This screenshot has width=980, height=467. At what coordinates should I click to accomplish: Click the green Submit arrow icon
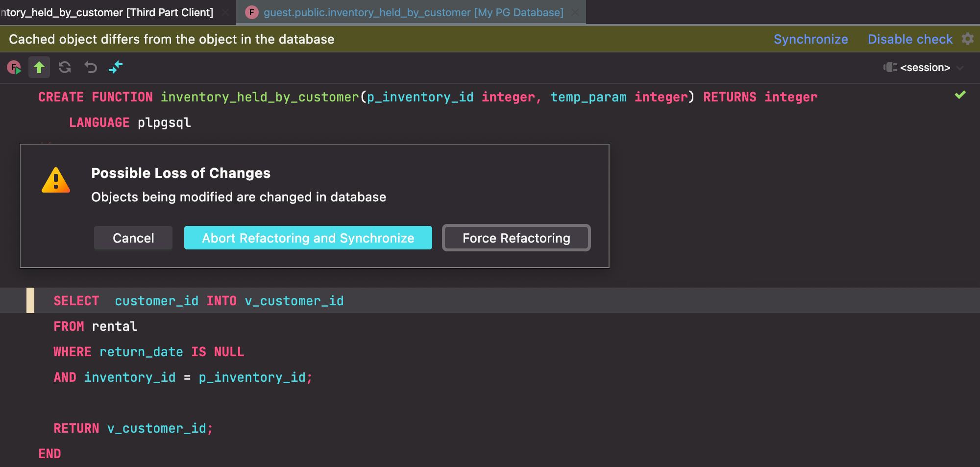click(x=39, y=67)
